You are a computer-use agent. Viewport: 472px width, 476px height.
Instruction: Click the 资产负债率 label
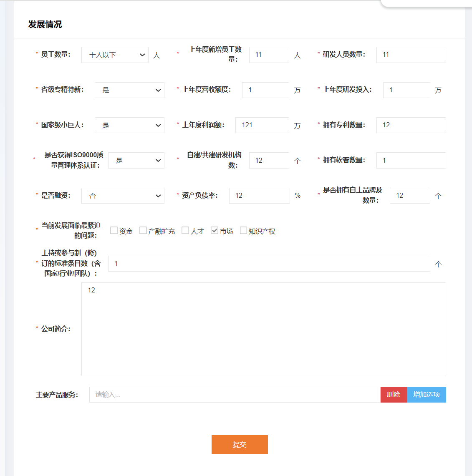point(200,196)
